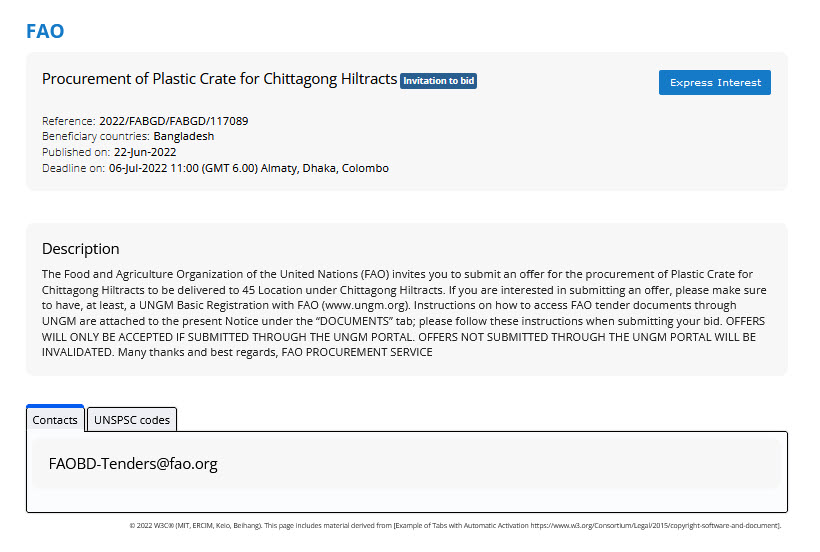Click the Description heading
Screen dimensions: 820x552
[80, 249]
